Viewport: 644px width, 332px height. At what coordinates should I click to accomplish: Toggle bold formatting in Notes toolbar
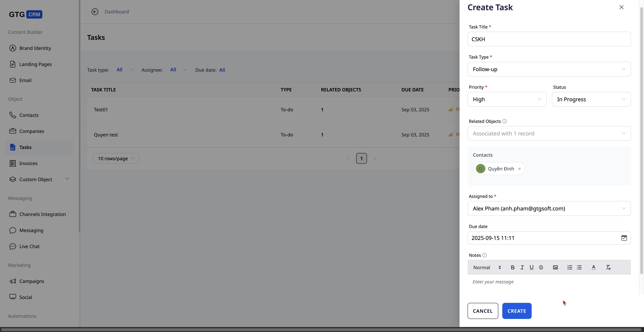tap(513, 267)
